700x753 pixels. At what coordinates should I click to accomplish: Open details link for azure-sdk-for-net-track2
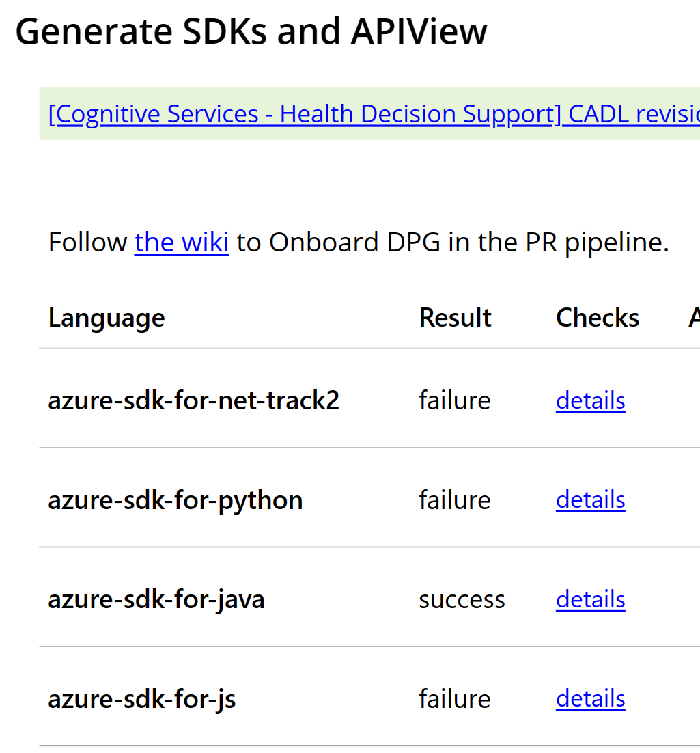pyautogui.click(x=591, y=400)
